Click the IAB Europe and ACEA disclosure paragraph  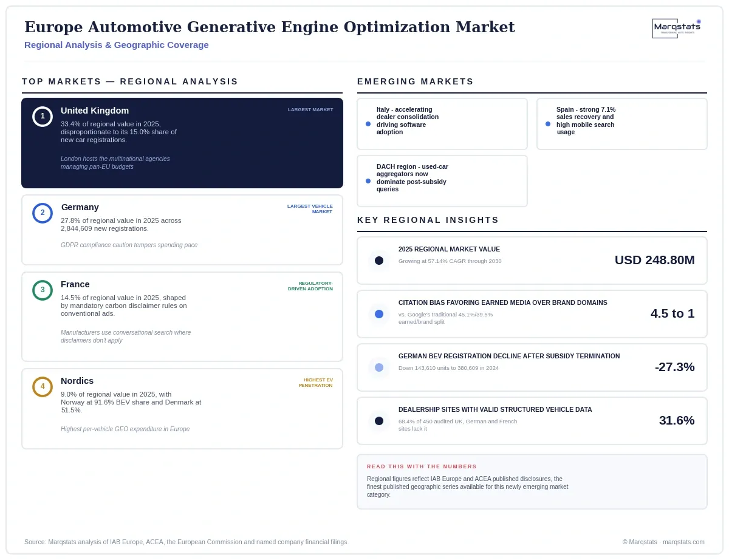tap(468, 487)
